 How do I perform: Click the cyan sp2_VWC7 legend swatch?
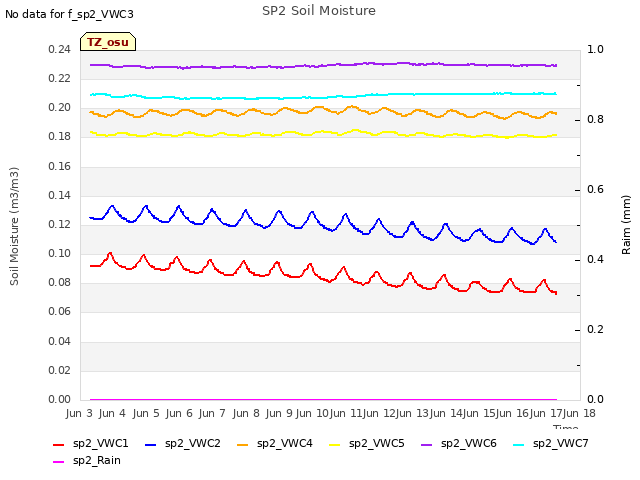tap(518, 444)
